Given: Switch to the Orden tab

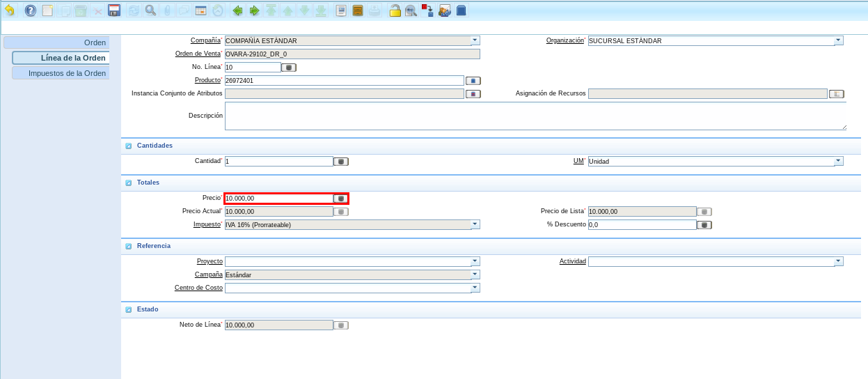Looking at the screenshot, I should [x=56, y=42].
